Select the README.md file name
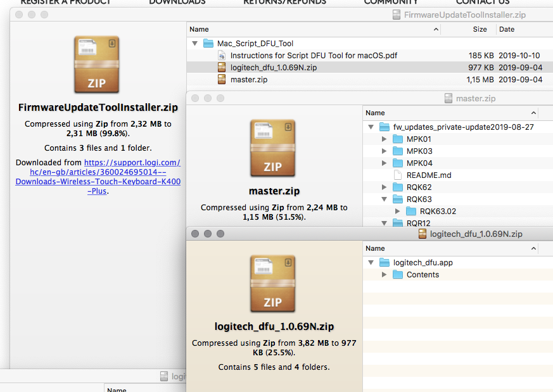This screenshot has width=553, height=392. 429,175
